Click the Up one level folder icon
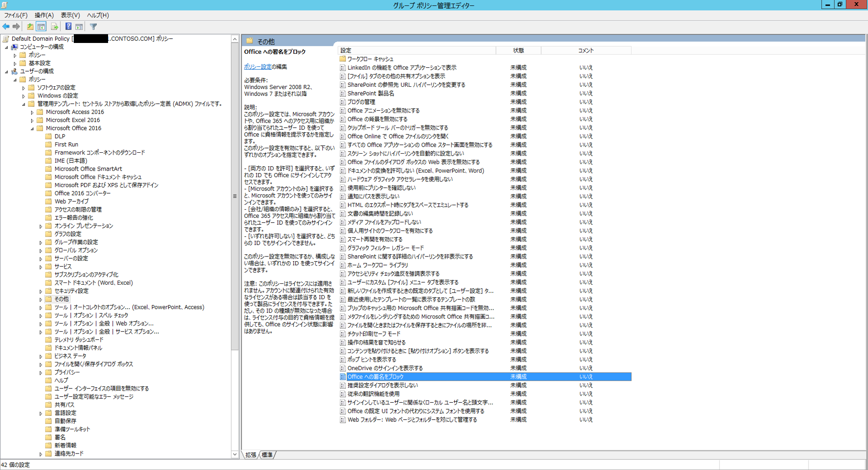The image size is (868, 470). point(30,27)
